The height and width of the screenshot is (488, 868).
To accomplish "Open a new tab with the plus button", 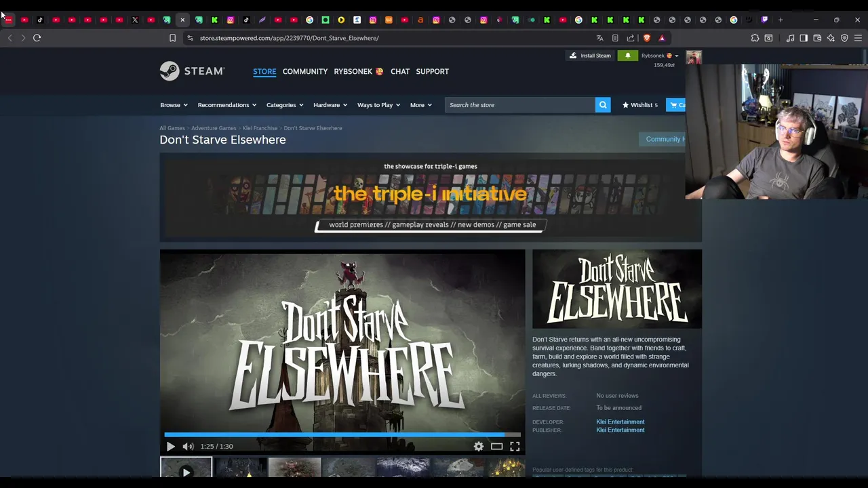I will 781,20.
